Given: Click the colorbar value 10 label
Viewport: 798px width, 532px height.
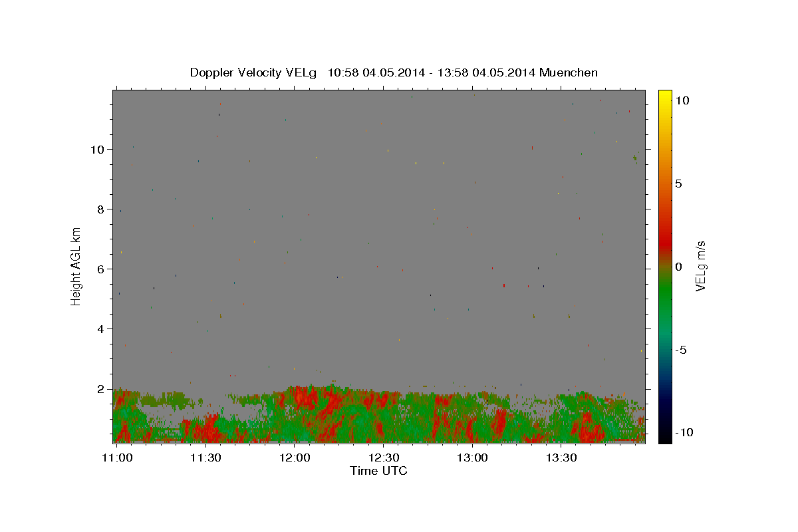Looking at the screenshot, I should [682, 100].
